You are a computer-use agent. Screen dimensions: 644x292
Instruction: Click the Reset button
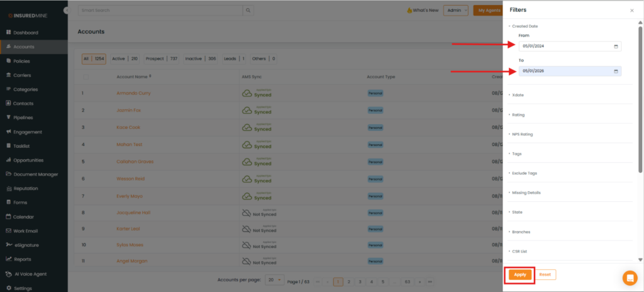pos(545,275)
